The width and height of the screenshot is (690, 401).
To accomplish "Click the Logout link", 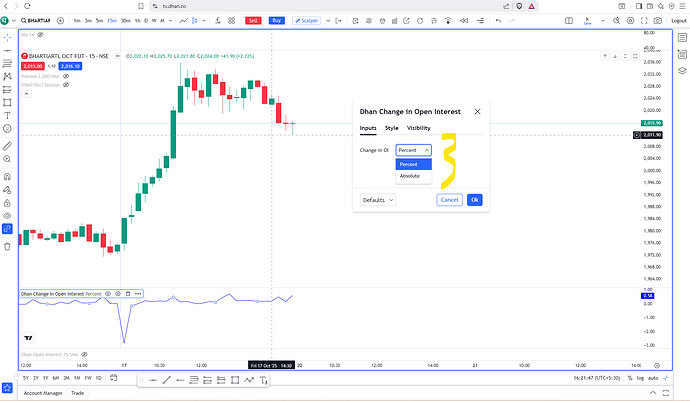I will pyautogui.click(x=679, y=21).
